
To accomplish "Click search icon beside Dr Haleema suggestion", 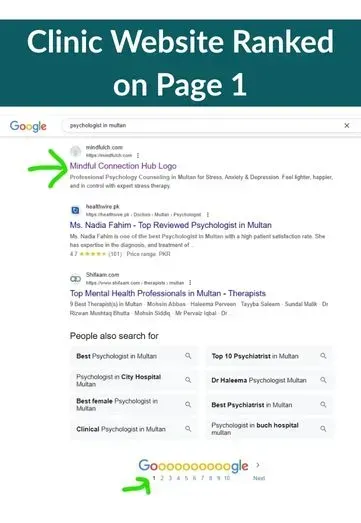I will click(x=323, y=380).
